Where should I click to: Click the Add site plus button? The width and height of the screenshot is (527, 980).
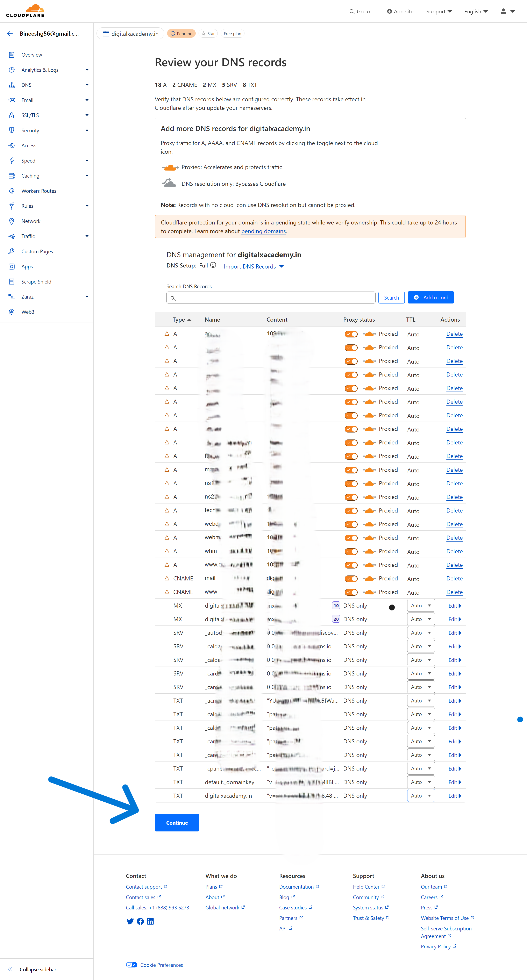tap(400, 11)
